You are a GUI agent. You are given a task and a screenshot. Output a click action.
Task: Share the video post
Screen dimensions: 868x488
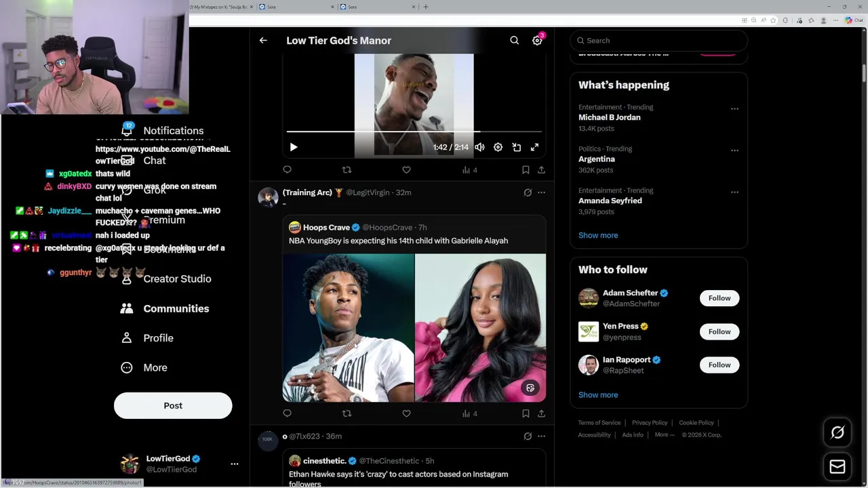click(541, 169)
